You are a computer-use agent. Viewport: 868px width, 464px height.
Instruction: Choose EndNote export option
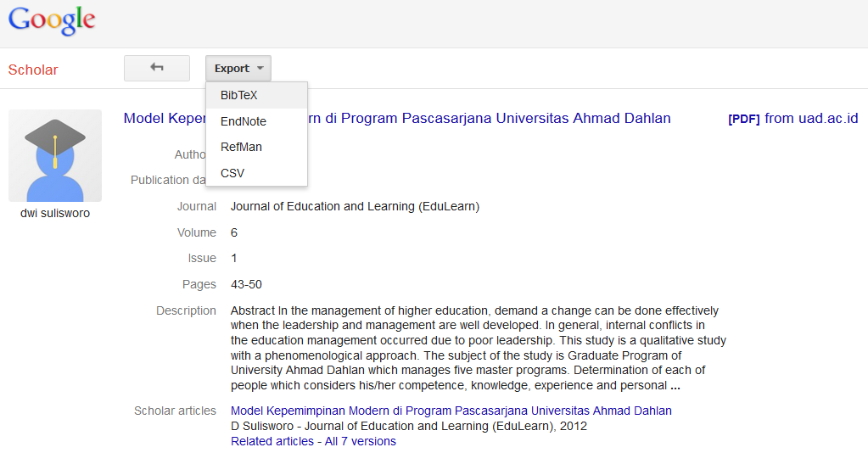pyautogui.click(x=243, y=121)
